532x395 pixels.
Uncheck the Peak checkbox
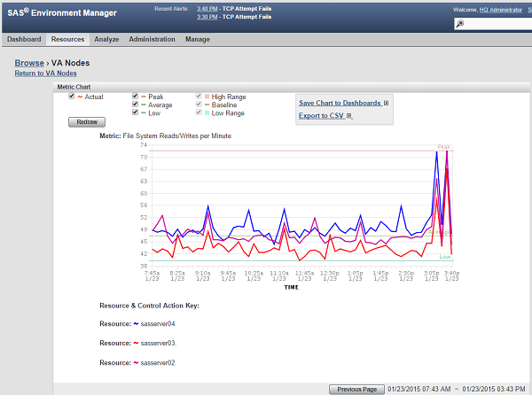(135, 97)
